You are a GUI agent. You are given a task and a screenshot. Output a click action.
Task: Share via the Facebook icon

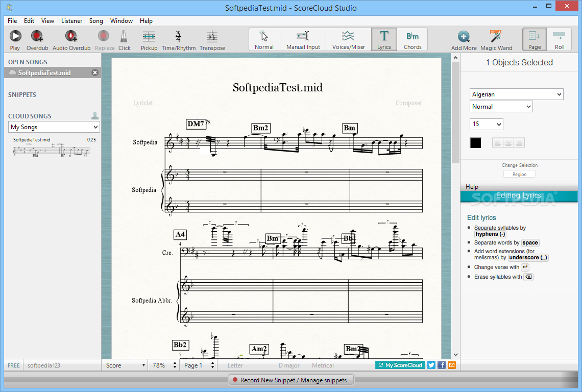point(441,365)
